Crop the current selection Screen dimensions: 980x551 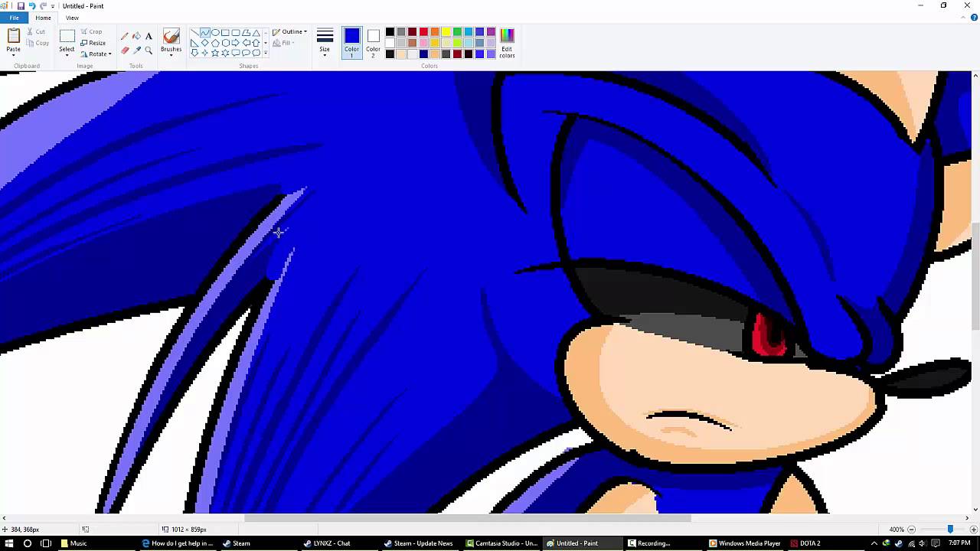point(91,32)
